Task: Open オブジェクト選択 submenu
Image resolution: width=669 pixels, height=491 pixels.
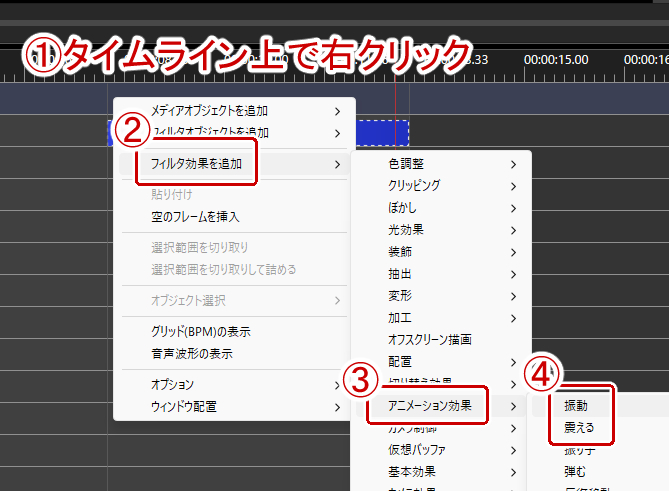Action: pos(234,300)
